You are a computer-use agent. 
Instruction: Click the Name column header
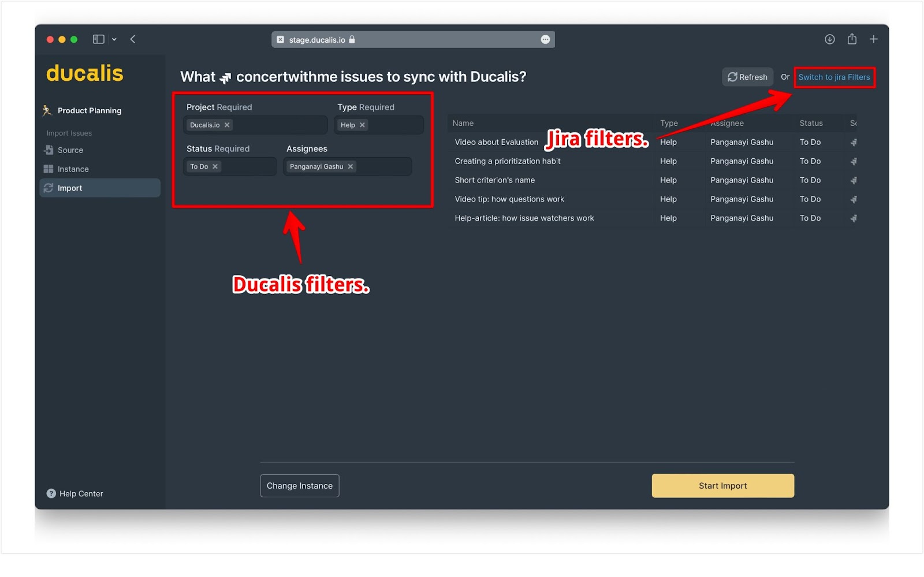click(x=463, y=123)
